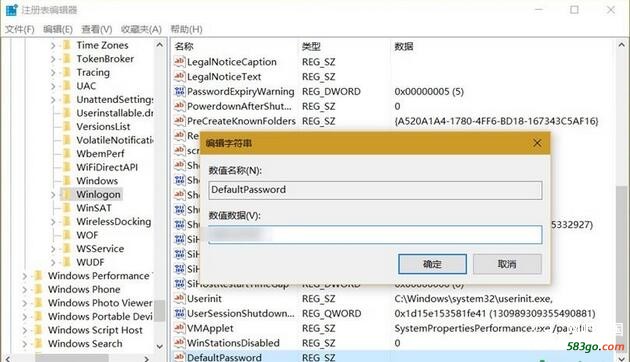Click the 数值名称(N) DefaultPassword field

click(375, 190)
